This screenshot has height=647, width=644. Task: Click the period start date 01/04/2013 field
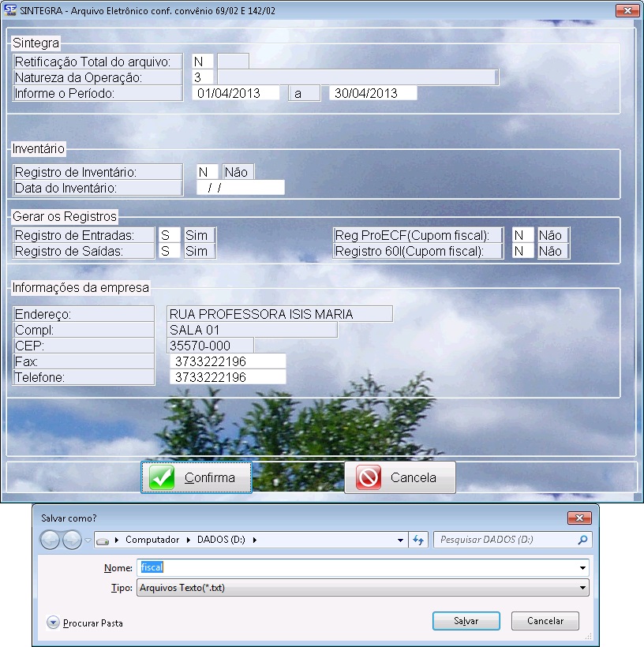click(236, 93)
